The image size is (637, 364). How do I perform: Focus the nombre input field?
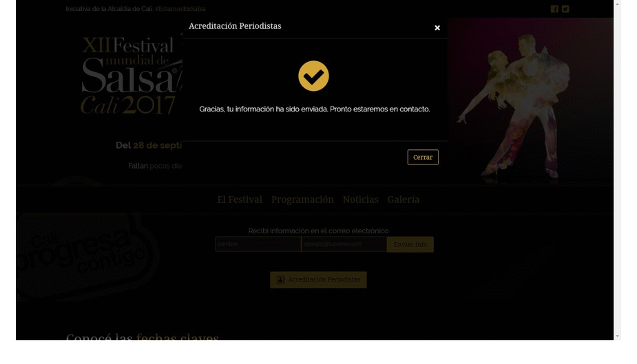(x=258, y=244)
